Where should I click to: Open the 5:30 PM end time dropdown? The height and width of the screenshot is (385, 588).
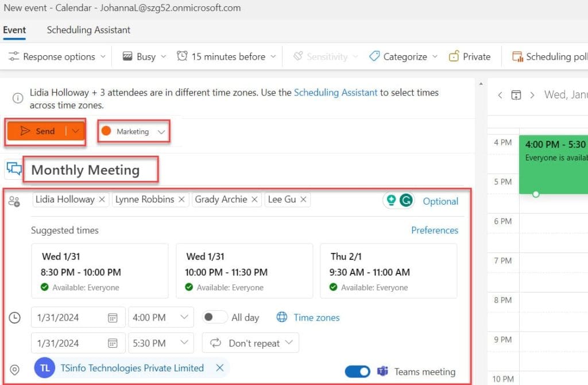(x=184, y=342)
